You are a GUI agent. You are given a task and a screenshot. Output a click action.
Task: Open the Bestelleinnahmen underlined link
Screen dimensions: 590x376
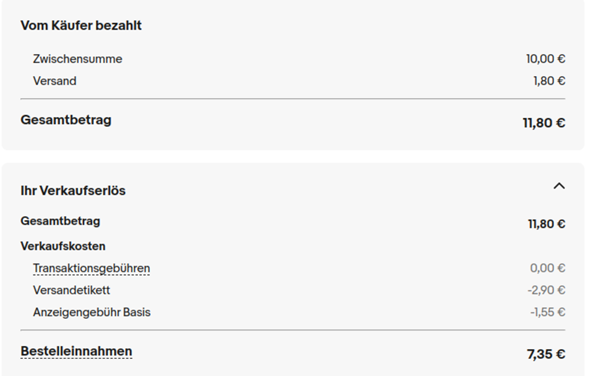76,351
